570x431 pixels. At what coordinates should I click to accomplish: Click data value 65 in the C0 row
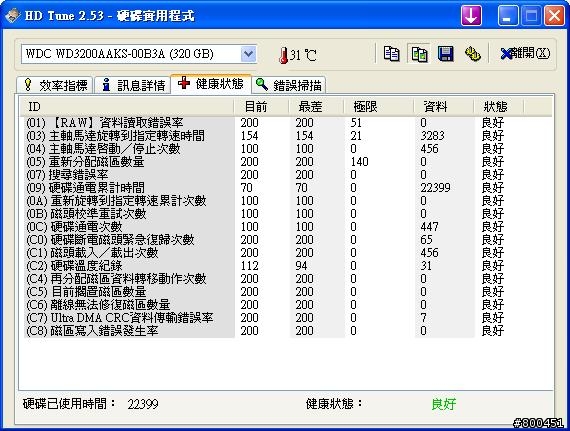point(426,240)
